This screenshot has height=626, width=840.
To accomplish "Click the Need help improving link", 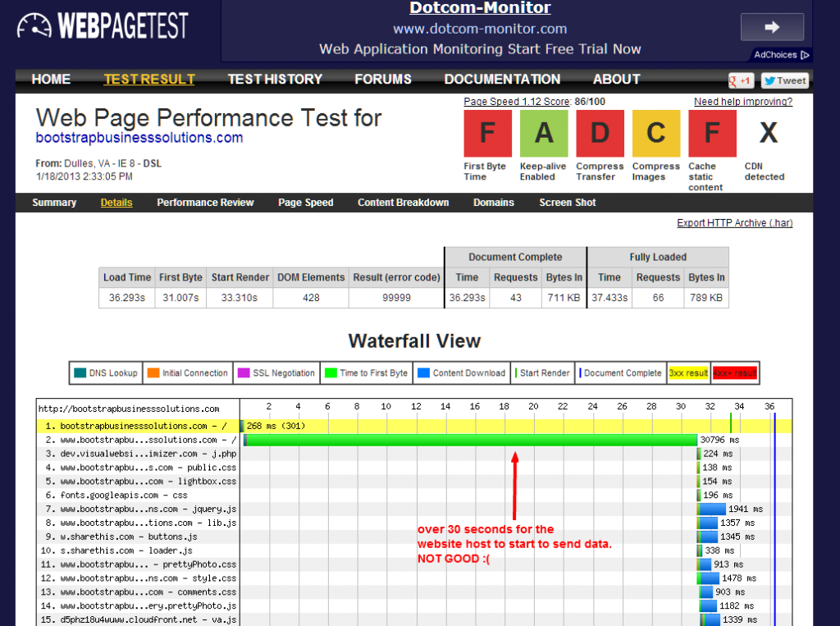I will (743, 101).
